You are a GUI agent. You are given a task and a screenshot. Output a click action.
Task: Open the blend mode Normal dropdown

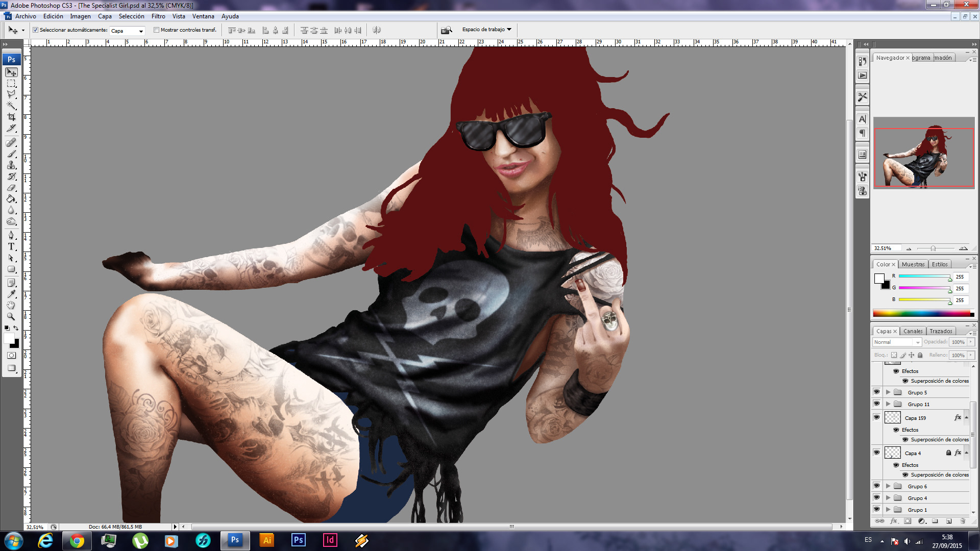pyautogui.click(x=897, y=342)
